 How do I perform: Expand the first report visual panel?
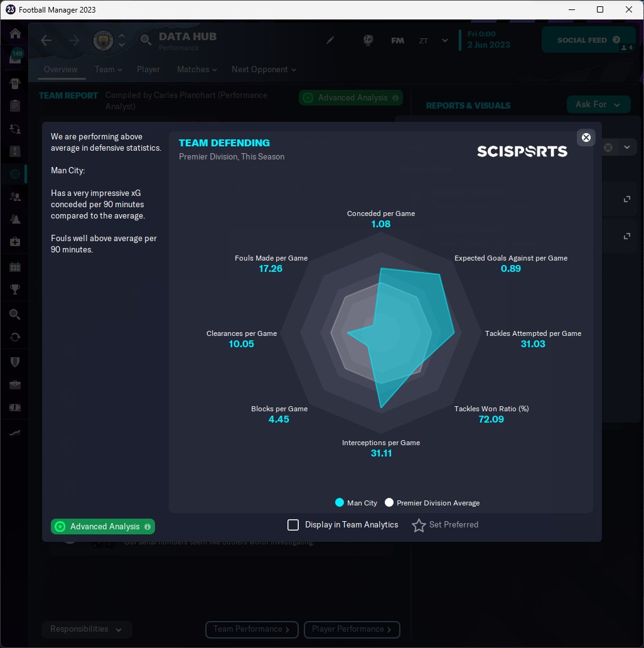coord(626,199)
